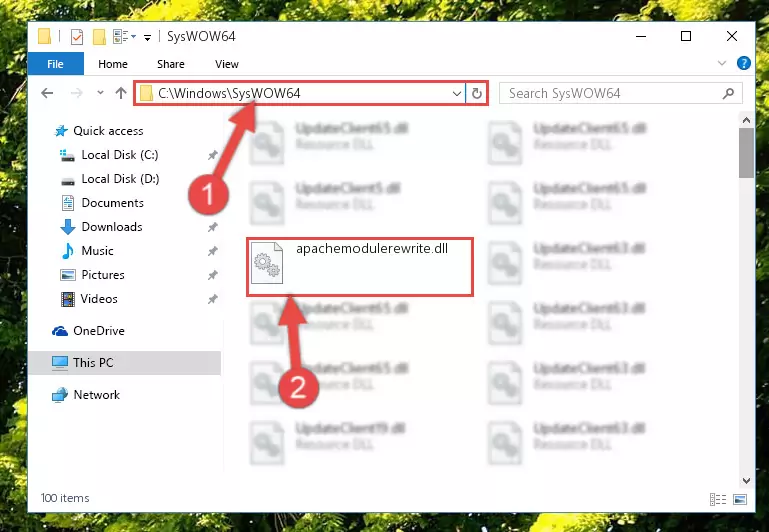Click the vertical scrollbar thumb
This screenshot has height=532, width=769.
tap(746, 153)
